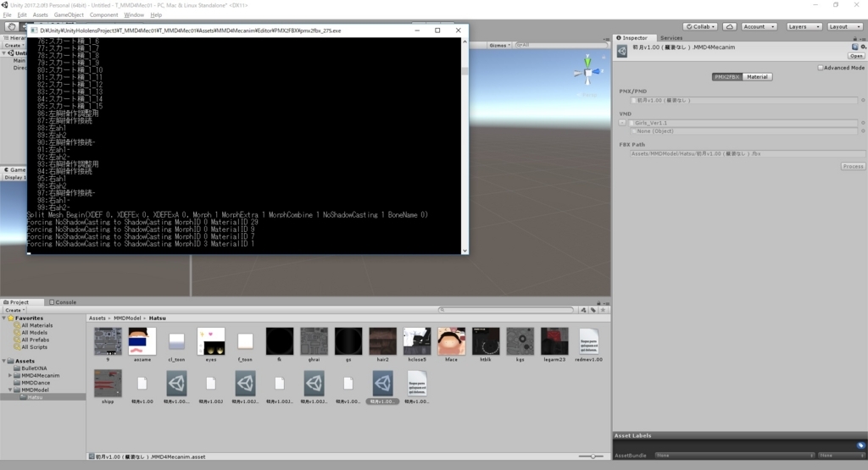The width and height of the screenshot is (868, 470).
Task: Click the Open button in Inspector
Action: (856, 56)
